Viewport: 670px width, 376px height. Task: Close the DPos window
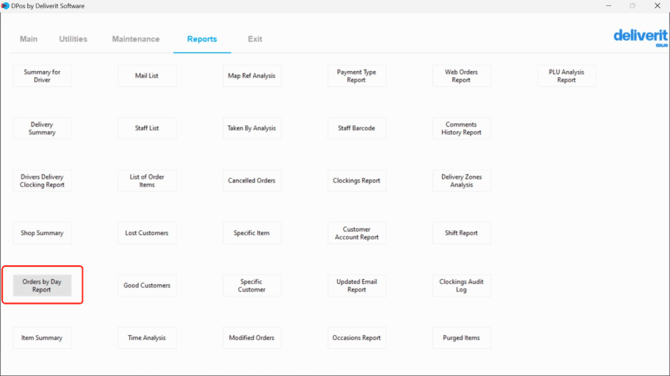(x=657, y=6)
